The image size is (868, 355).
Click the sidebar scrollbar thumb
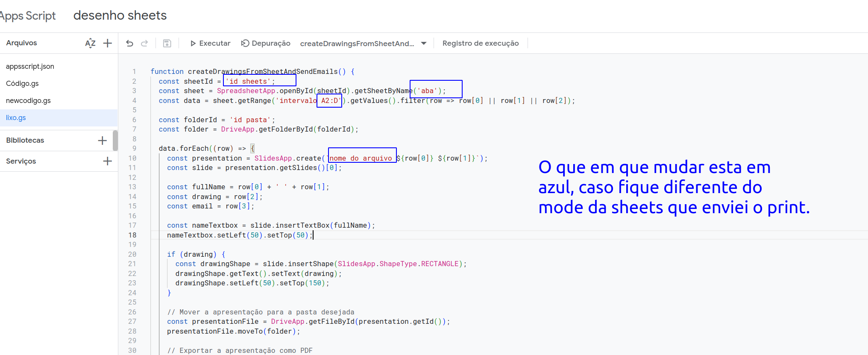pyautogui.click(x=115, y=141)
